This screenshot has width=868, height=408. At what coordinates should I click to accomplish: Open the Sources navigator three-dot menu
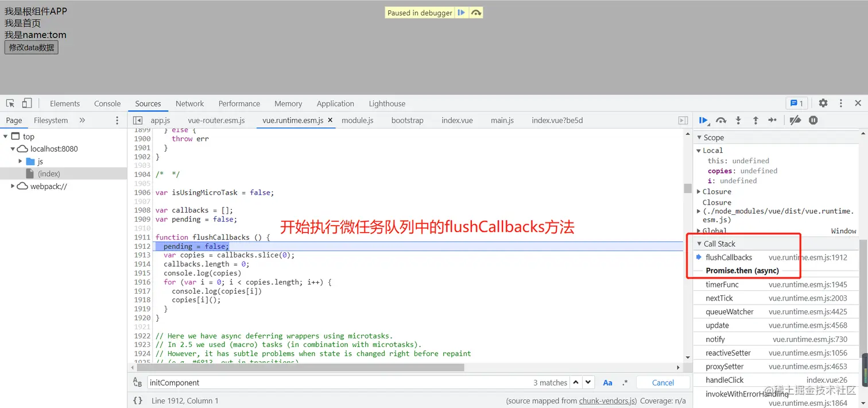tap(117, 120)
